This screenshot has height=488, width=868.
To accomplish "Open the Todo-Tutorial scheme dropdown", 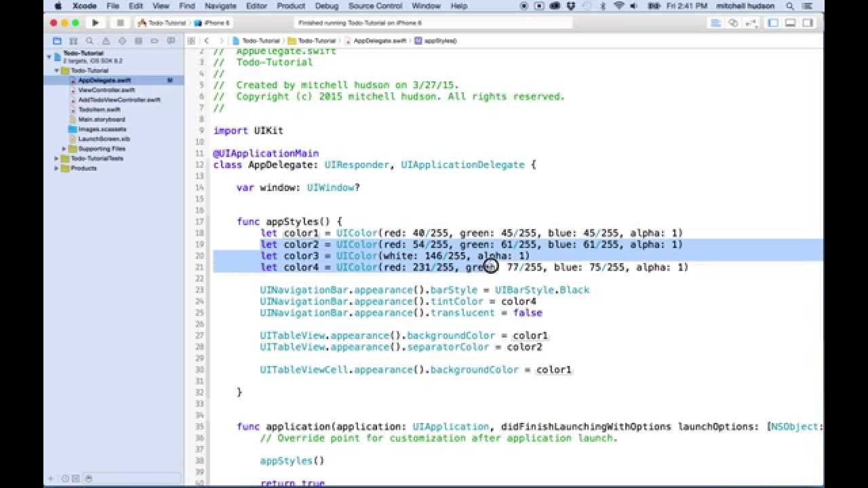I will tap(161, 23).
